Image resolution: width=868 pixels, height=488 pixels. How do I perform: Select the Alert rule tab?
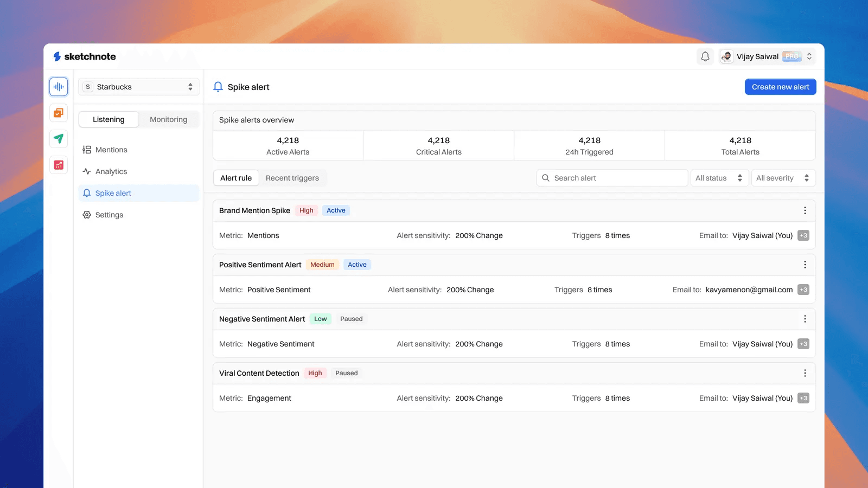coord(236,178)
